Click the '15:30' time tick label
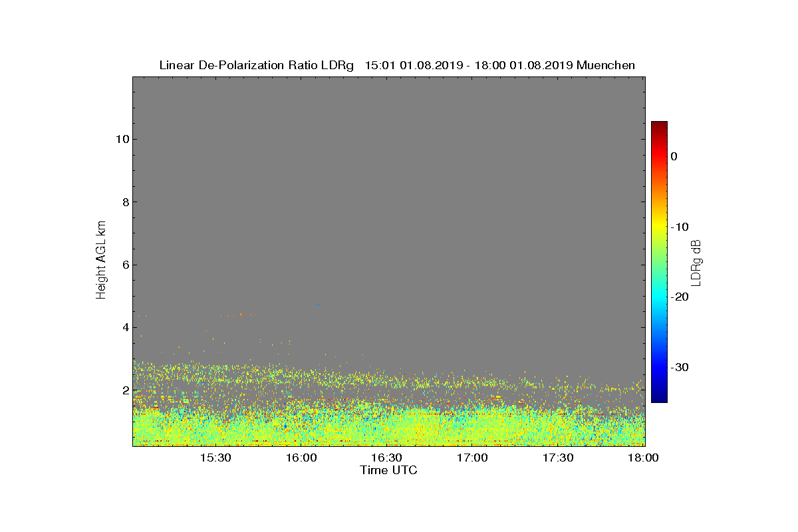The height and width of the screenshot is (532, 798). 215,458
